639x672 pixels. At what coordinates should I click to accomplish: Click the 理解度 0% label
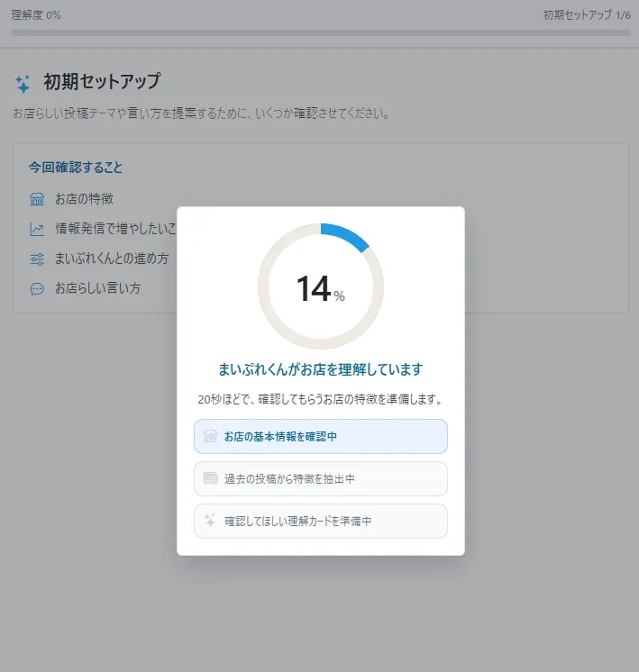[x=36, y=15]
